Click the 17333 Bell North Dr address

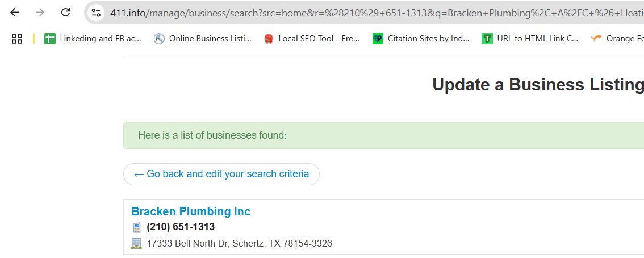click(239, 244)
